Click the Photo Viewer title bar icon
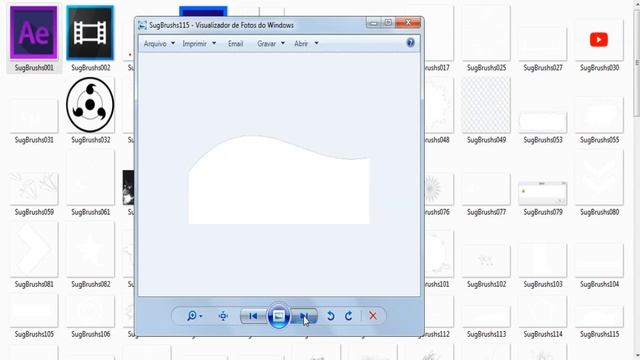This screenshot has height=360, width=640. coord(142,25)
